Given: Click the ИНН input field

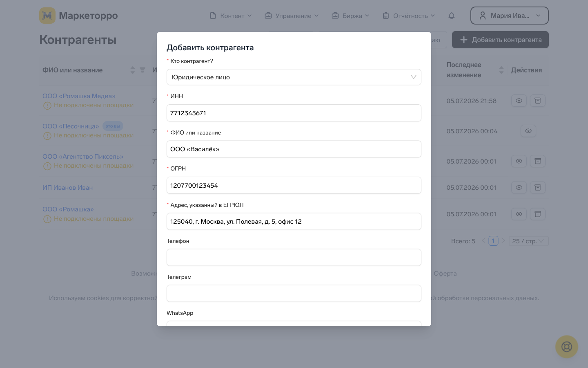Looking at the screenshot, I should pos(294,113).
